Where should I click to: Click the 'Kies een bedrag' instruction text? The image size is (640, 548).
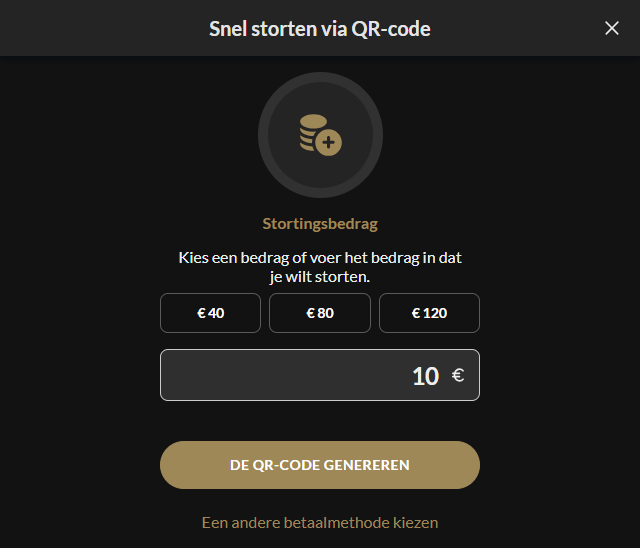click(320, 258)
